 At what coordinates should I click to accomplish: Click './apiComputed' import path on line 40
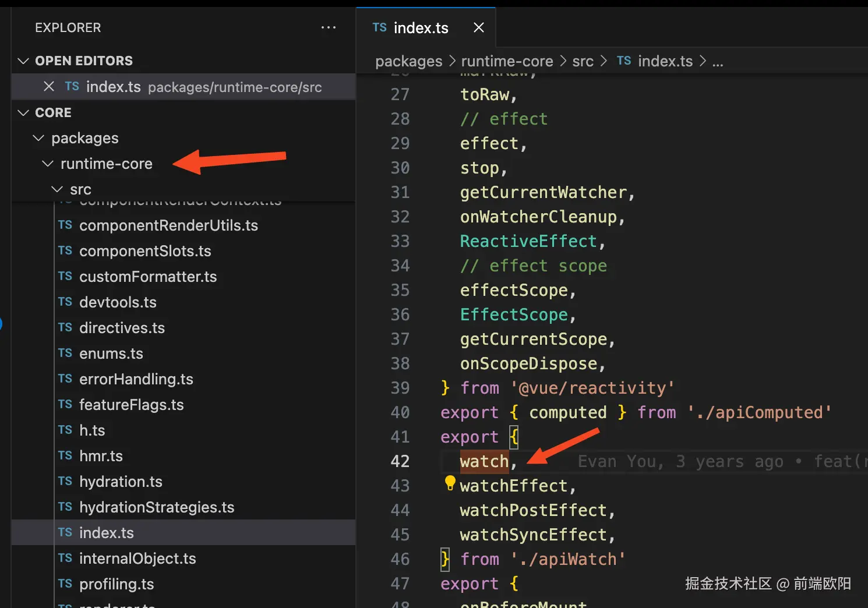pos(758,412)
